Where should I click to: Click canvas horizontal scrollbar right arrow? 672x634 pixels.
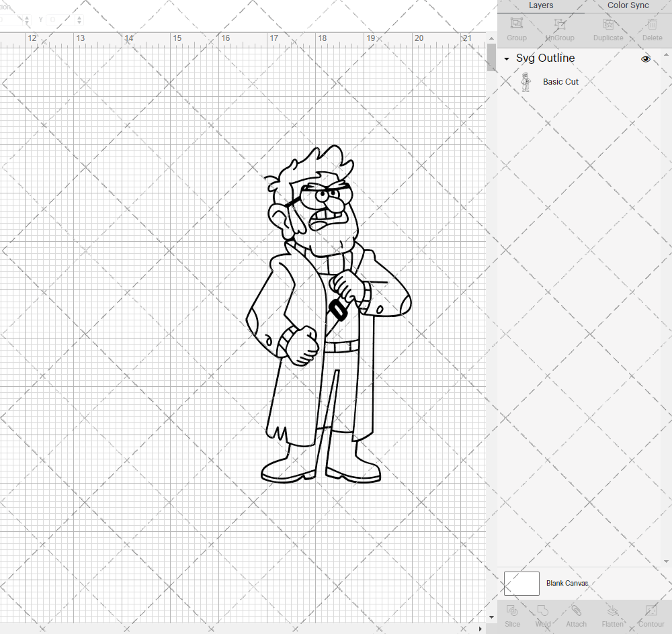coord(480,629)
